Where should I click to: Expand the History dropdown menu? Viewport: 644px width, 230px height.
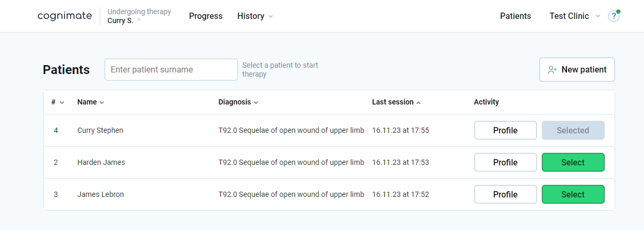coord(255,16)
